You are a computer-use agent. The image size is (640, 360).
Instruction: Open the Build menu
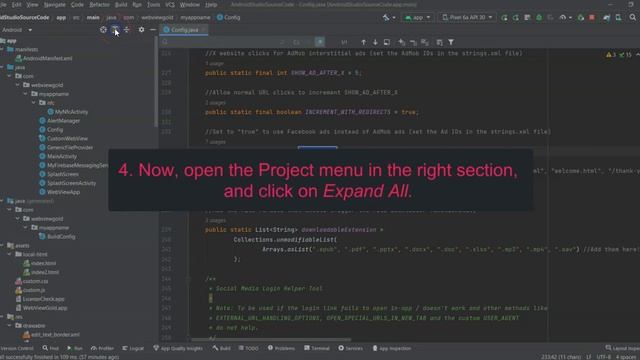[121, 4]
